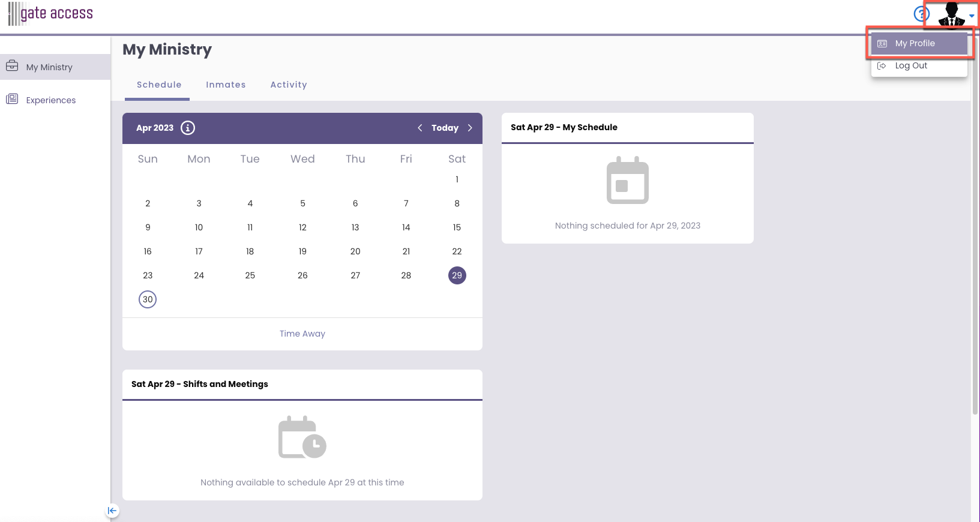Click the page vertical scrollbar
This screenshot has width=980, height=522.
pyautogui.click(x=975, y=225)
